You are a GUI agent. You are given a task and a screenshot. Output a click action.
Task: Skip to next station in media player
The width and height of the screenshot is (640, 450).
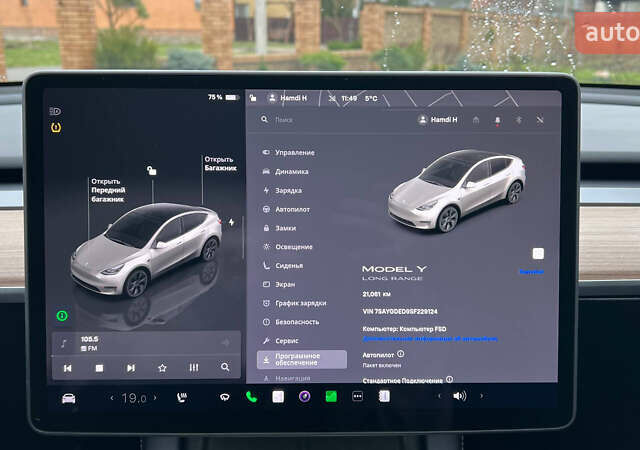131,368
